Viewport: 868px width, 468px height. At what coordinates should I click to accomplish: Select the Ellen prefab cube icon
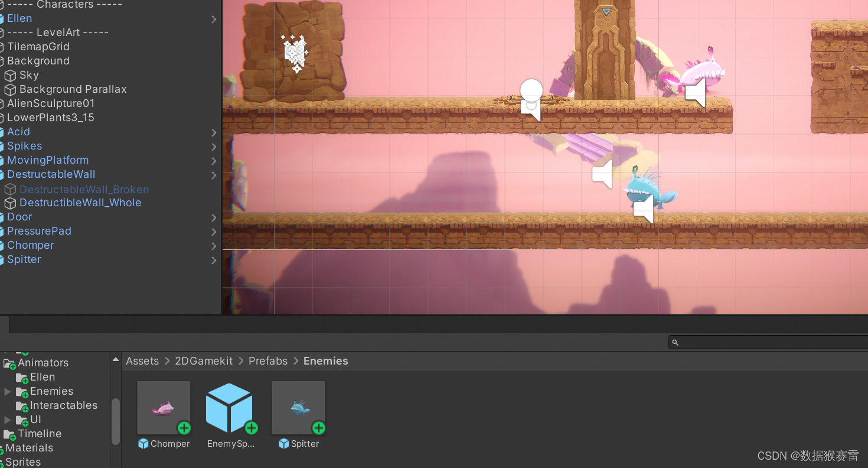click(2, 19)
